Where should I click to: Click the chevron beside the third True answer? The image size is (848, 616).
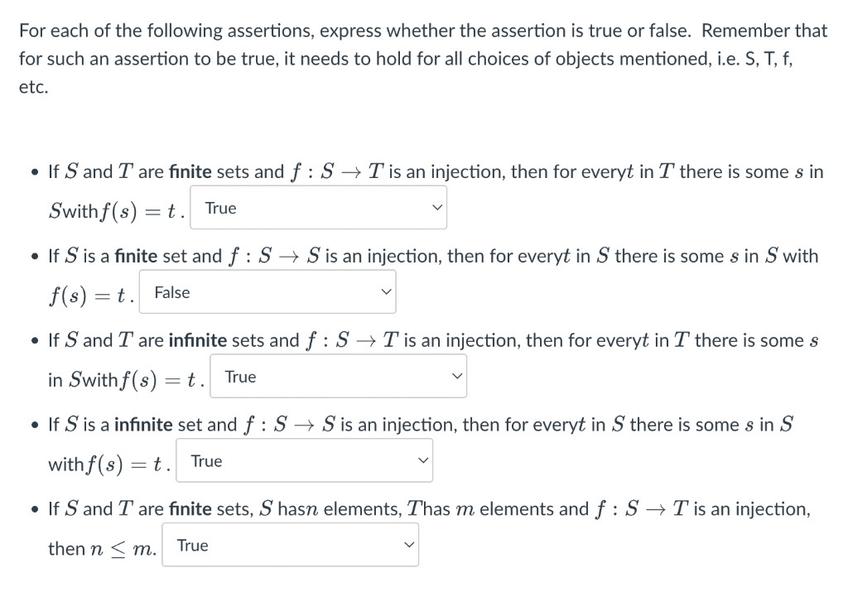(455, 375)
